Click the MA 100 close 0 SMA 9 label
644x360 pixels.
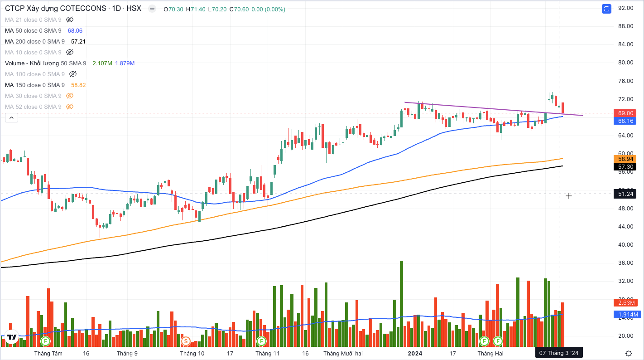coord(35,74)
